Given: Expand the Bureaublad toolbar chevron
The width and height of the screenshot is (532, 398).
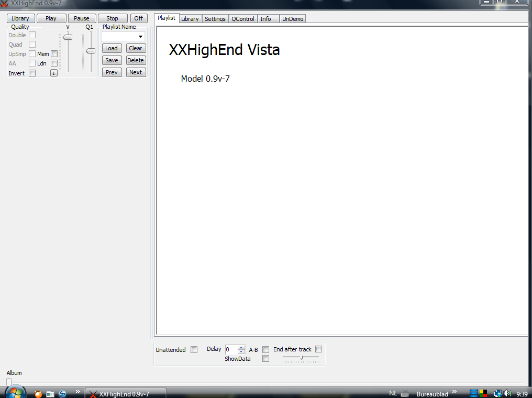Looking at the screenshot, I should click(455, 392).
